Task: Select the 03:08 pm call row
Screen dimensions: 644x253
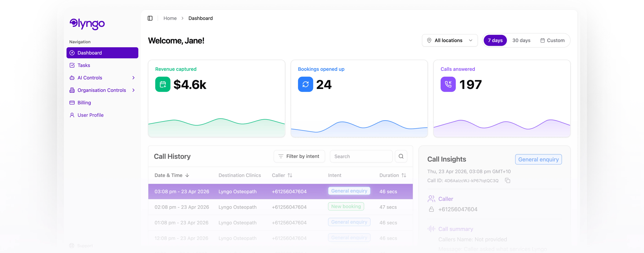Action: (281, 192)
